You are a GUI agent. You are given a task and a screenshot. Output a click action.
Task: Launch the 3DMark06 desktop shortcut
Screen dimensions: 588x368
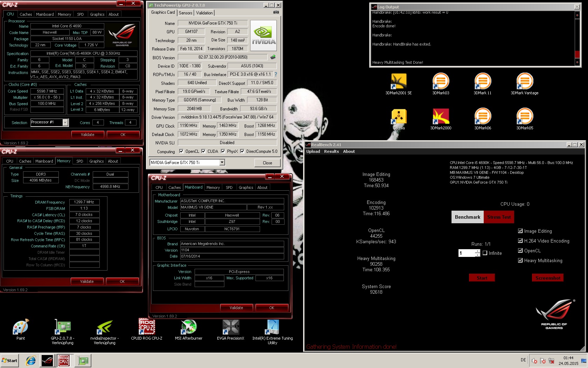pos(483,119)
